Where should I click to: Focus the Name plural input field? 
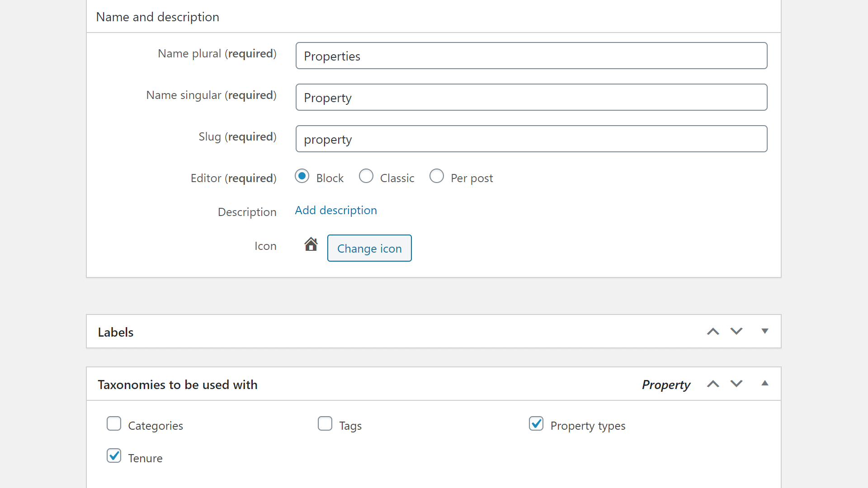pos(531,56)
